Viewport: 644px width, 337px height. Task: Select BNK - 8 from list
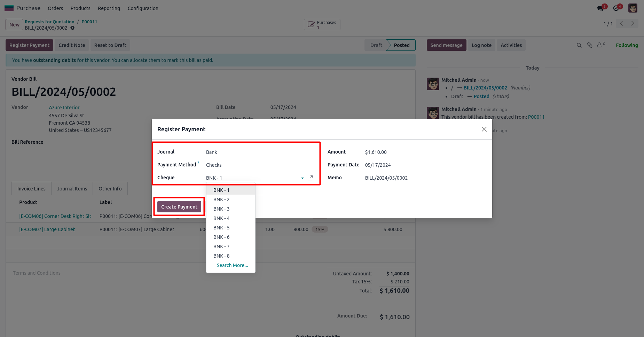pos(230,256)
